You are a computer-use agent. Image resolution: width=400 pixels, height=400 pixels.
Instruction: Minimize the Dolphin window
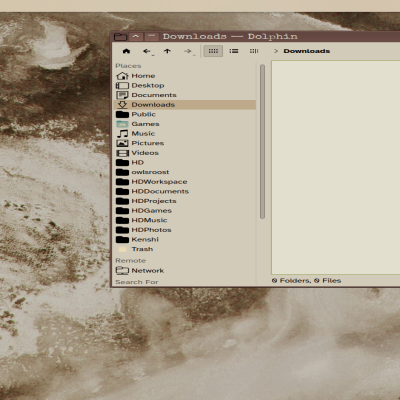152,36
